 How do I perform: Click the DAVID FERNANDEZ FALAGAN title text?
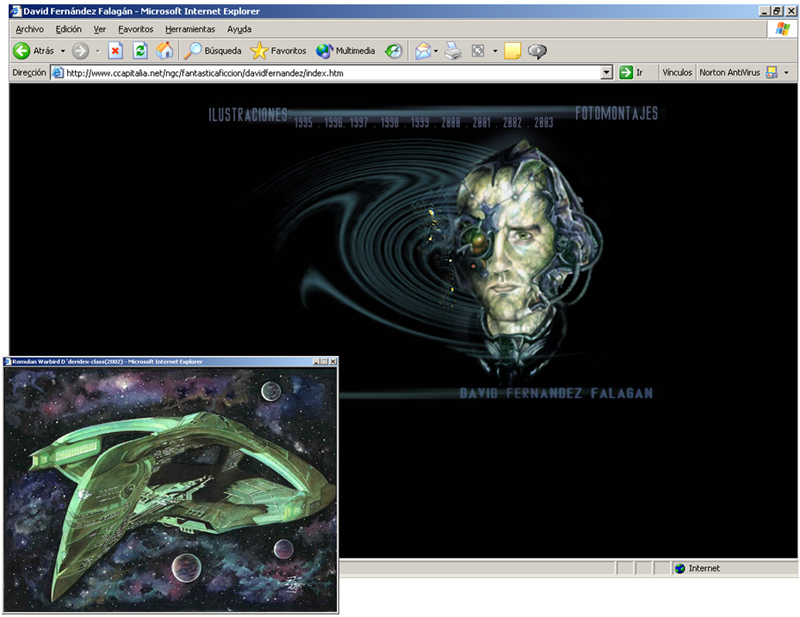[556, 393]
